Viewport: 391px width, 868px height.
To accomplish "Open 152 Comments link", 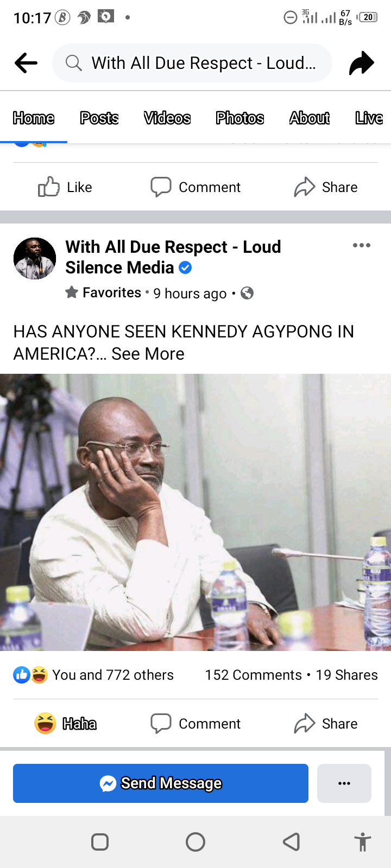I will [x=253, y=675].
